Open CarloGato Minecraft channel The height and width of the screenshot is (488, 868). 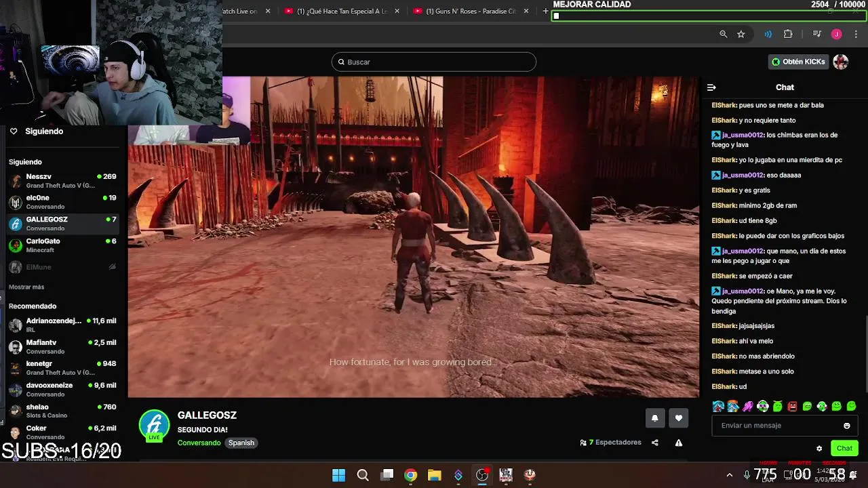click(x=62, y=245)
